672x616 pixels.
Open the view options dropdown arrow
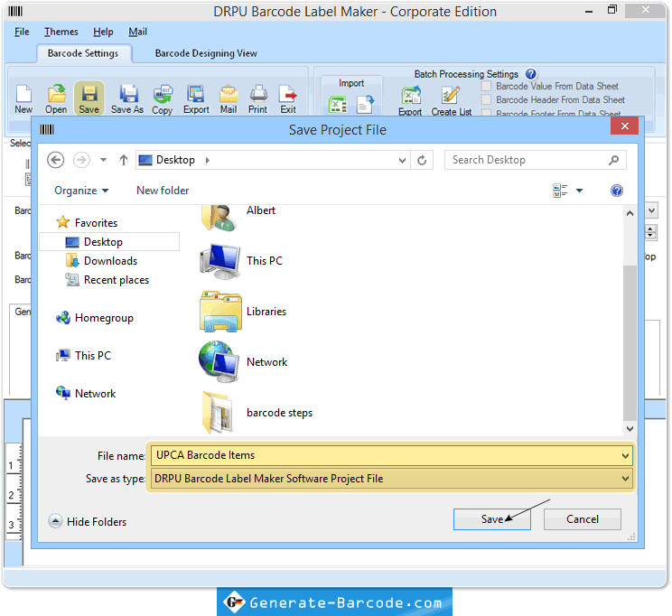(x=580, y=191)
